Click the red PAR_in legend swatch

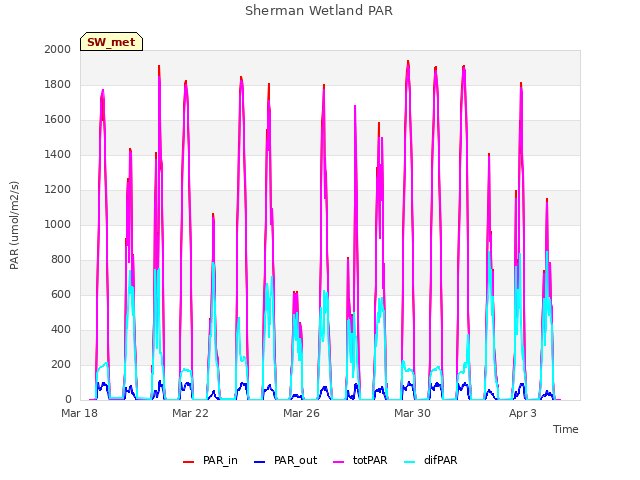pos(189,462)
